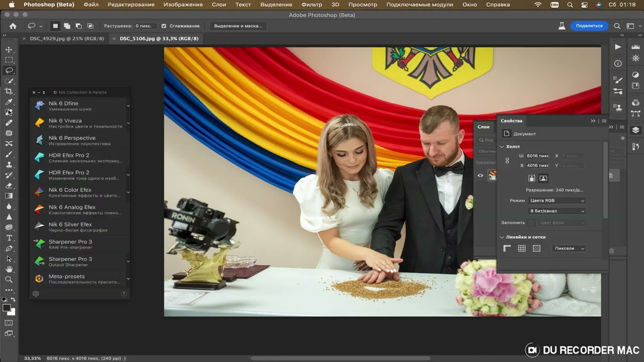Viewport: 644px width, 362px height.
Task: Select the Zoom tool in toolbar
Action: pyautogui.click(x=9, y=280)
